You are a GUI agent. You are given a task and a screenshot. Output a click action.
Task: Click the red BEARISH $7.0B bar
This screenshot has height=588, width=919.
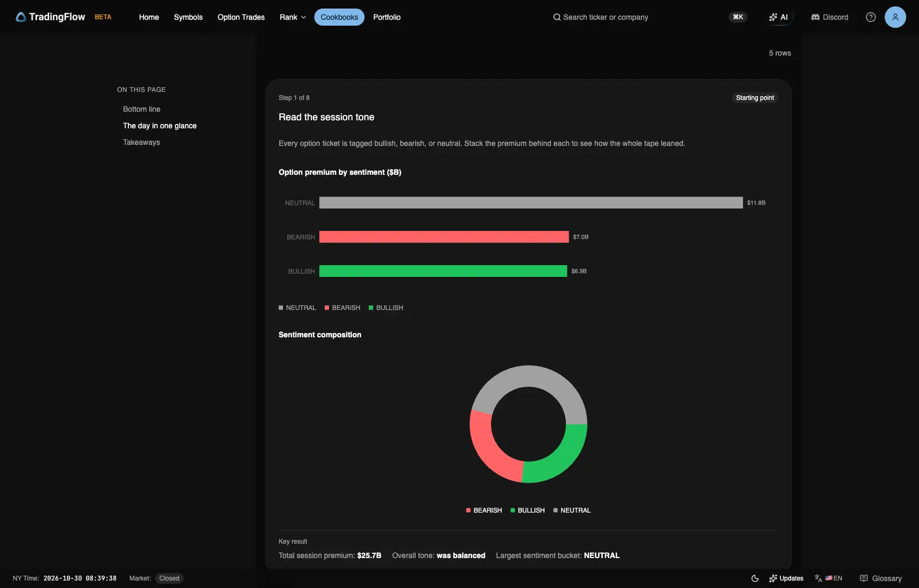click(x=444, y=237)
